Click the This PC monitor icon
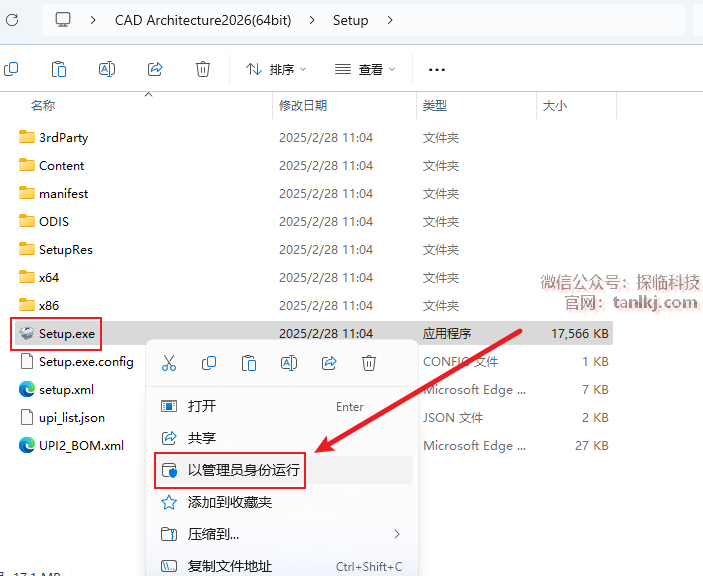Screen dimensions: 703x576 [x=63, y=20]
